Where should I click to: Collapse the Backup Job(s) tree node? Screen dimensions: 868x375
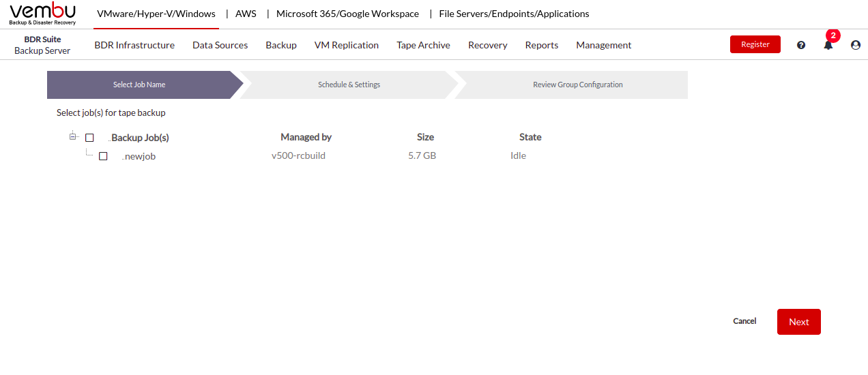click(72, 136)
